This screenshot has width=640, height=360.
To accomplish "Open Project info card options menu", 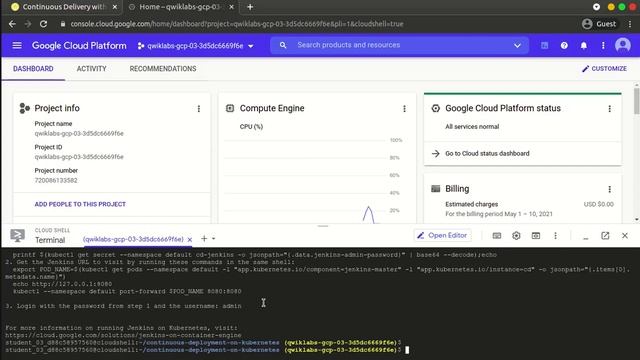I will (199, 109).
